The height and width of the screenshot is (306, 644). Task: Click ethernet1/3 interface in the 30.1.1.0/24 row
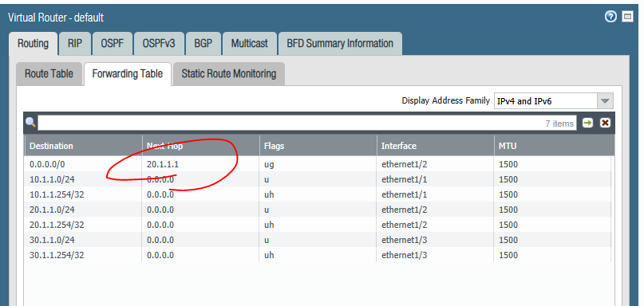coord(404,240)
